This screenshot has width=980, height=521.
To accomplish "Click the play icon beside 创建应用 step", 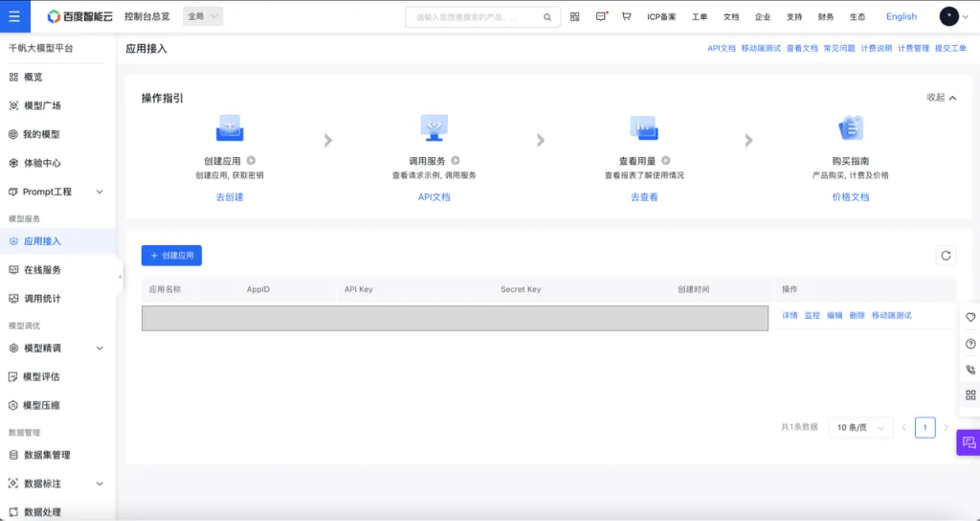I will click(x=252, y=161).
